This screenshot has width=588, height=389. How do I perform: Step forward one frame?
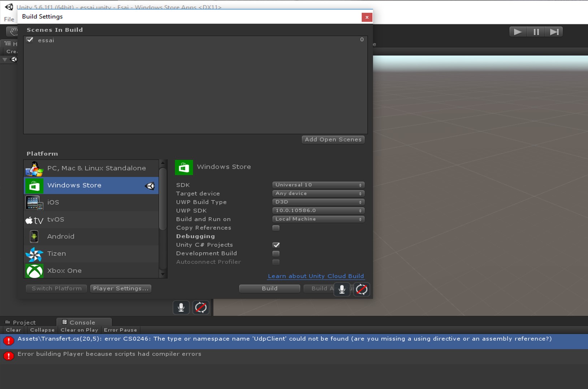(554, 32)
